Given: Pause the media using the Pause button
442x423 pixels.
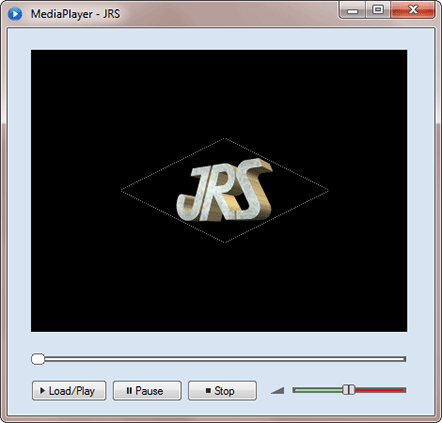Looking at the screenshot, I should tap(147, 390).
